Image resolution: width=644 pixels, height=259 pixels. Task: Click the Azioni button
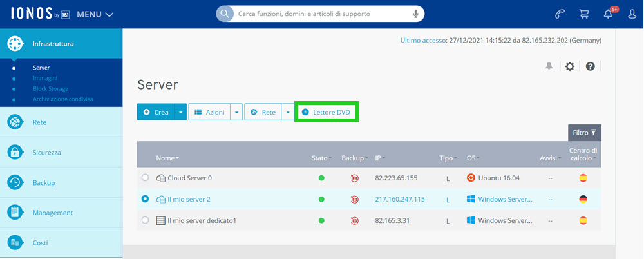click(x=209, y=112)
